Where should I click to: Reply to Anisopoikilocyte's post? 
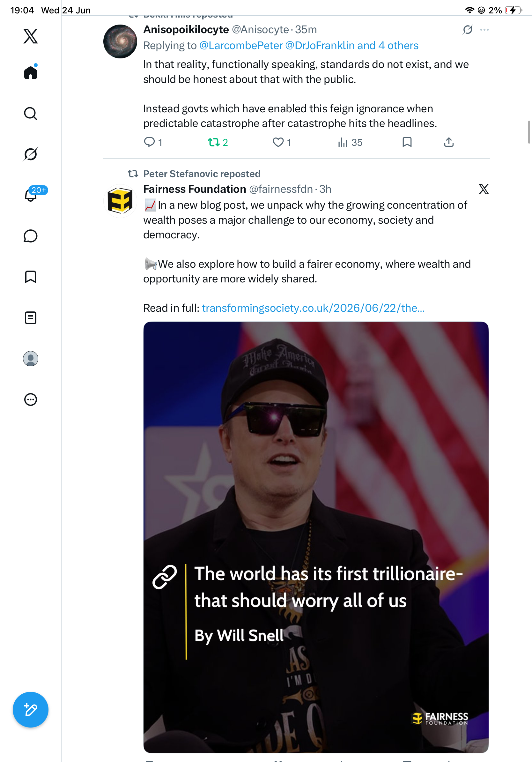pyautogui.click(x=153, y=142)
